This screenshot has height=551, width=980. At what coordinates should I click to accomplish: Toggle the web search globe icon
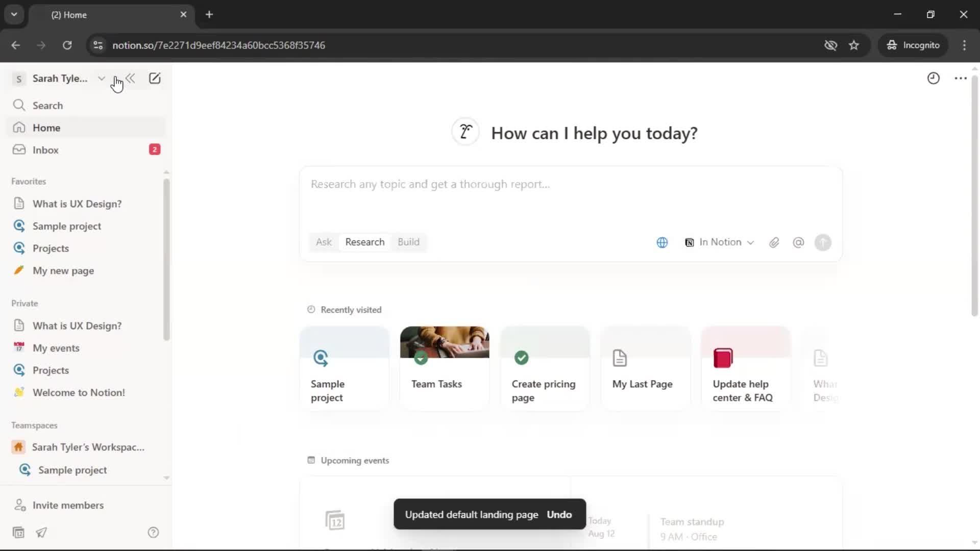coord(662,243)
